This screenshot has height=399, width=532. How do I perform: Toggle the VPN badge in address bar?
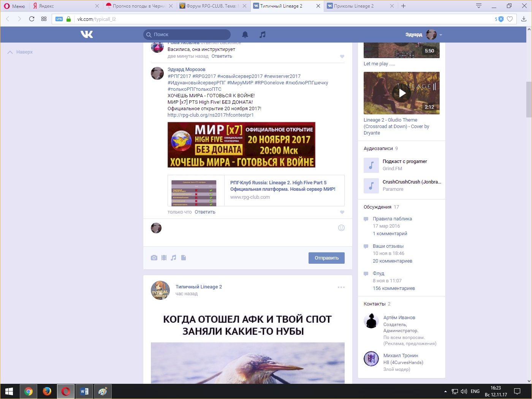[59, 19]
